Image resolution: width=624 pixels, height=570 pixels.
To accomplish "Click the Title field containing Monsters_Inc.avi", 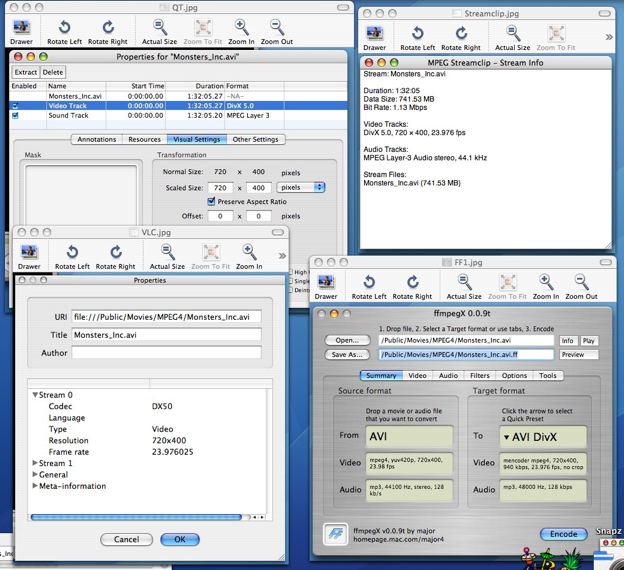I will tap(166, 335).
